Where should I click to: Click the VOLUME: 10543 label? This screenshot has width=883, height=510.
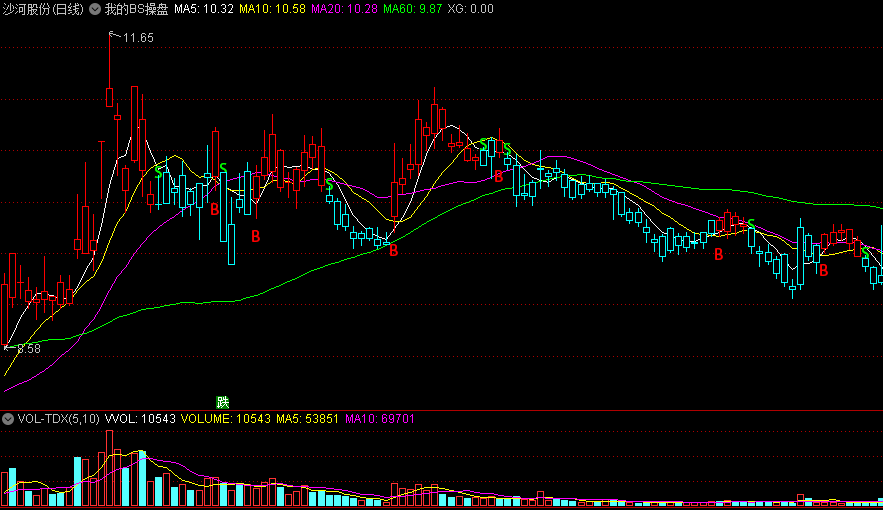pos(225,419)
